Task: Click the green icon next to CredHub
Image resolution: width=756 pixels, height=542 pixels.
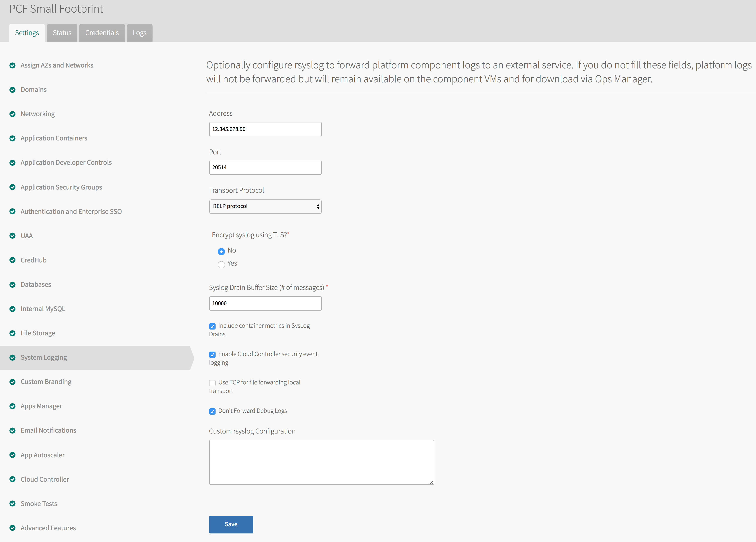Action: click(x=13, y=260)
